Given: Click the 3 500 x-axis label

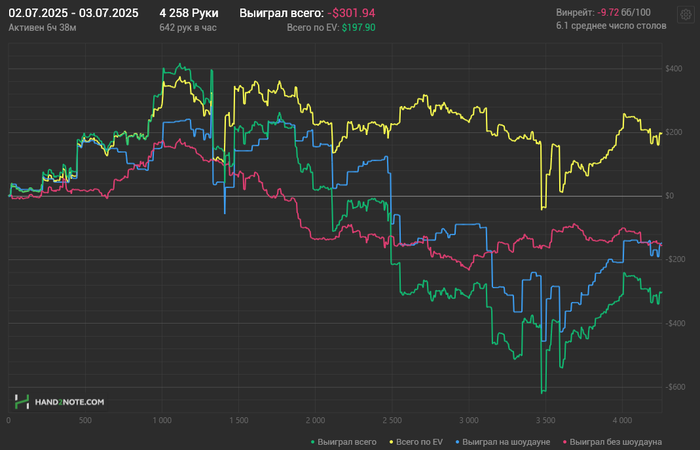Looking at the screenshot, I should [x=546, y=421].
